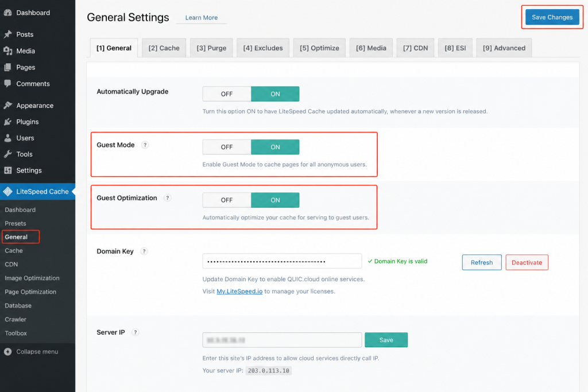Switch to the [6] Media tab

(x=372, y=48)
